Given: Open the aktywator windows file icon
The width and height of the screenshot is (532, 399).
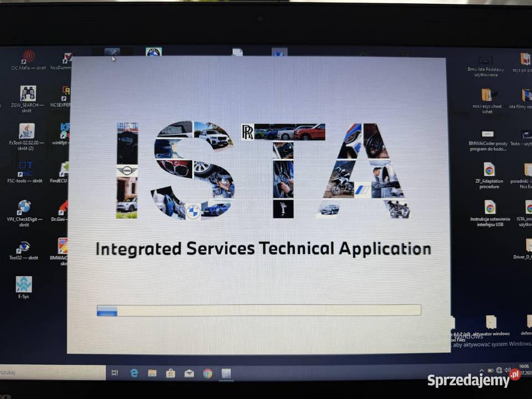Looking at the screenshot, I should point(491,322).
